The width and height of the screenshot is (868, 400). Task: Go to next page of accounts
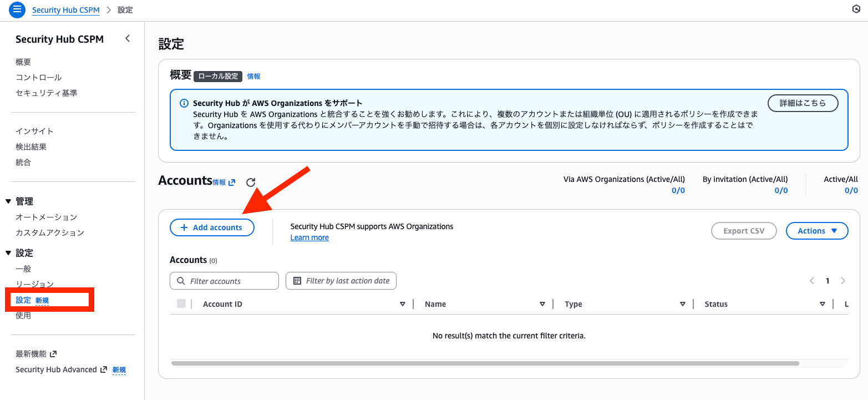tap(843, 281)
